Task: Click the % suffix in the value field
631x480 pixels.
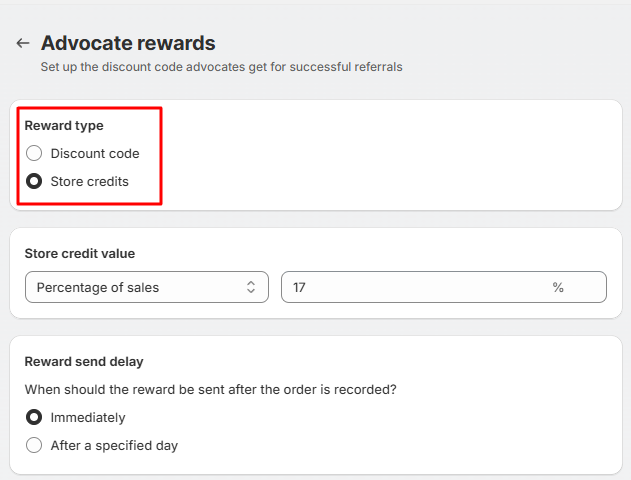Action: (x=558, y=287)
